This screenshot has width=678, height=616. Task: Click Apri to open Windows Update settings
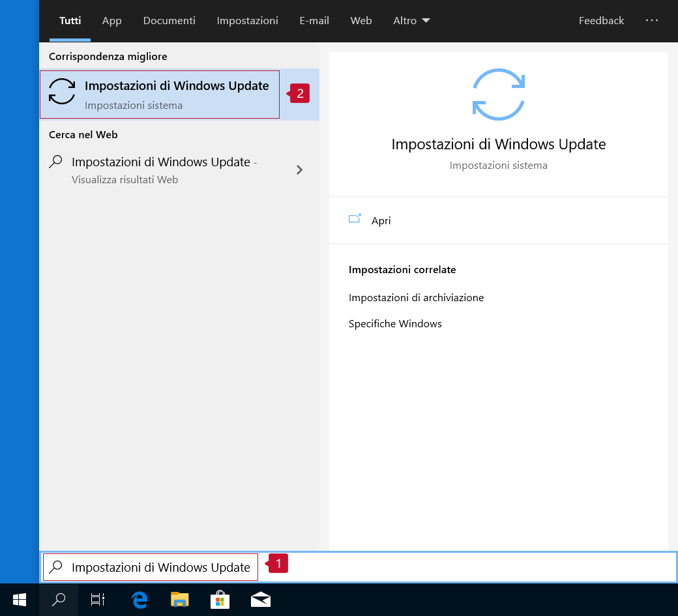coord(381,220)
